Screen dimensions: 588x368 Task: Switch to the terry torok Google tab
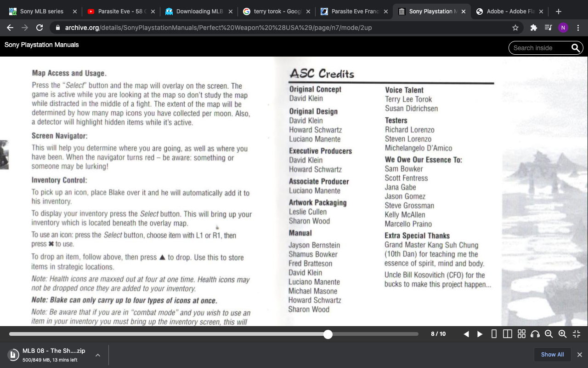pos(276,11)
